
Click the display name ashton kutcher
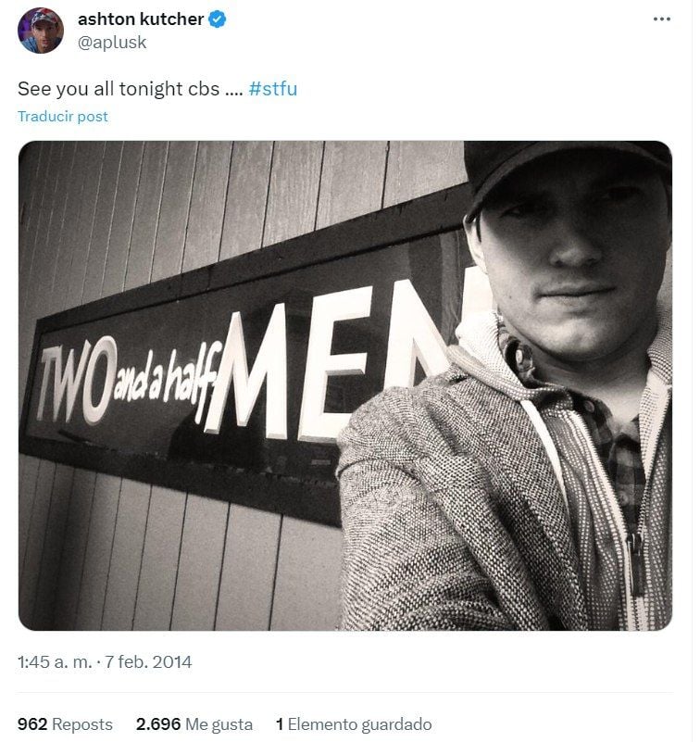(141, 19)
